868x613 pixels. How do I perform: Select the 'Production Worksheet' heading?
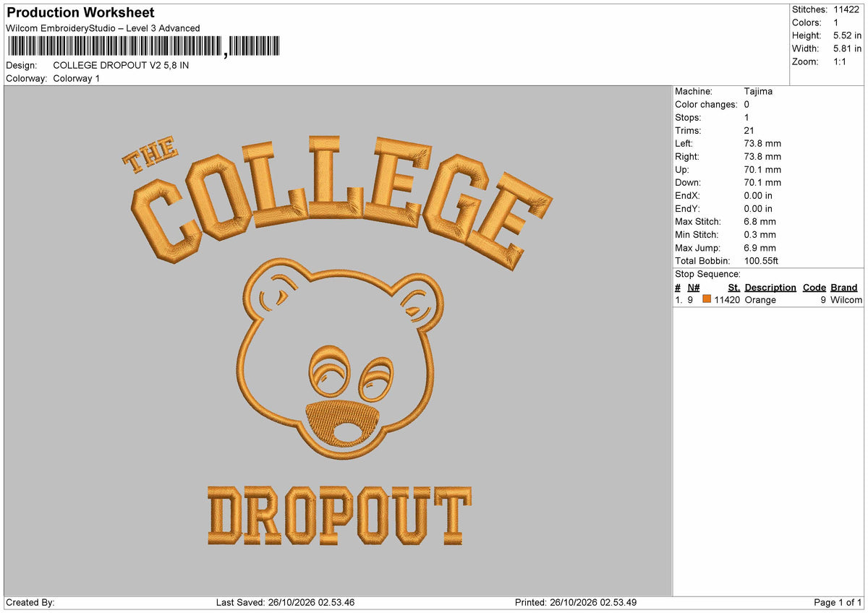coord(80,12)
